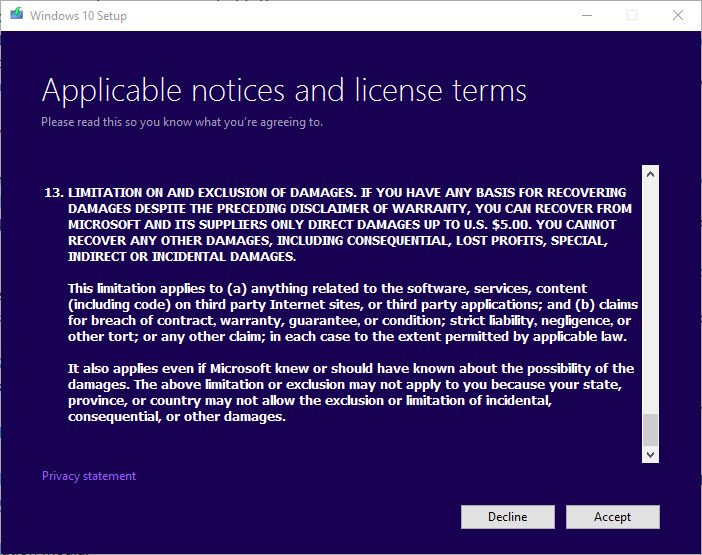Click blank space below the last license paragraph
This screenshot has height=555, width=702.
coord(340,445)
